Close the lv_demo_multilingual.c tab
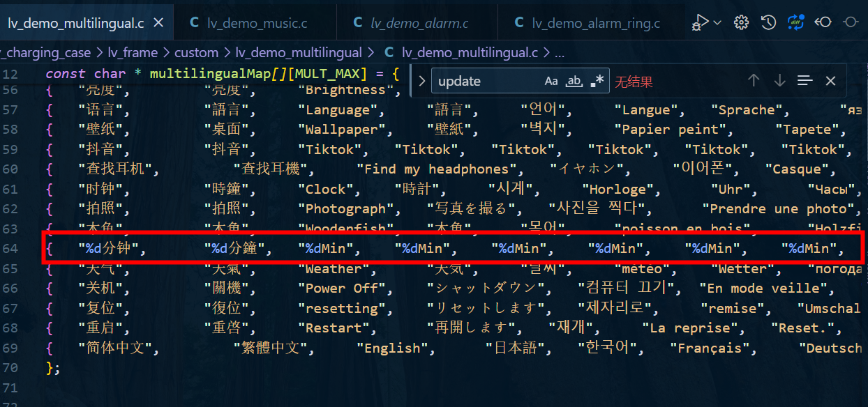 pyautogui.click(x=158, y=23)
